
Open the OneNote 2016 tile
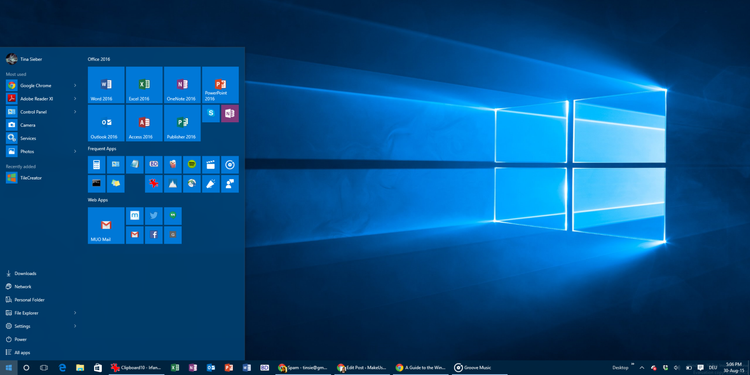182,85
